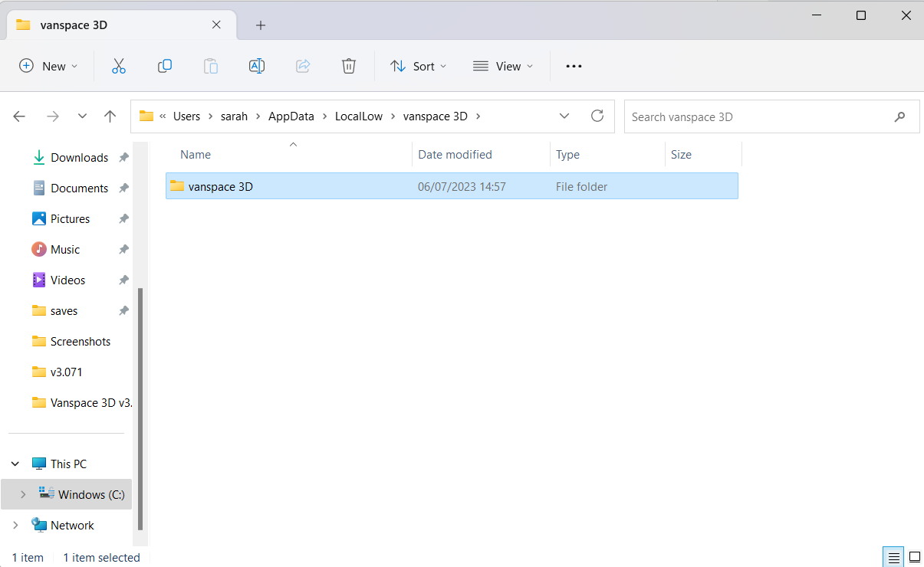Image resolution: width=924 pixels, height=567 pixels.
Task: Click the Rename icon in toolbar
Action: [257, 67]
